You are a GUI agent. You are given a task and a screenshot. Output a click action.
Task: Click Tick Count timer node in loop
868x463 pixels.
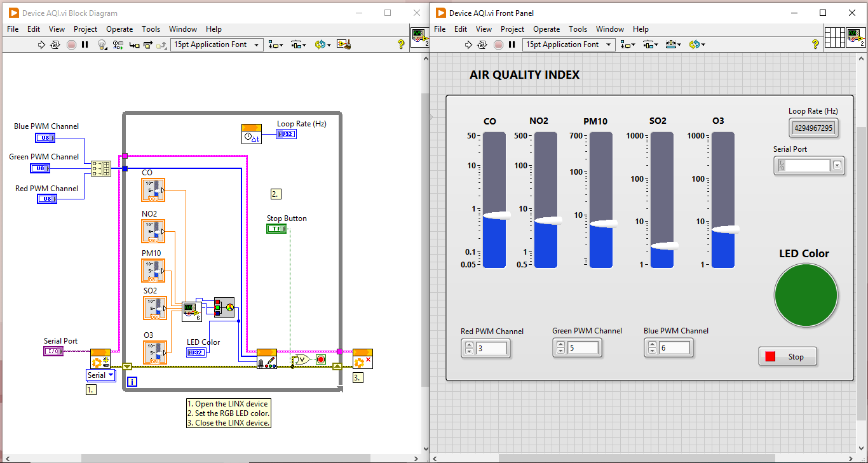(252, 134)
